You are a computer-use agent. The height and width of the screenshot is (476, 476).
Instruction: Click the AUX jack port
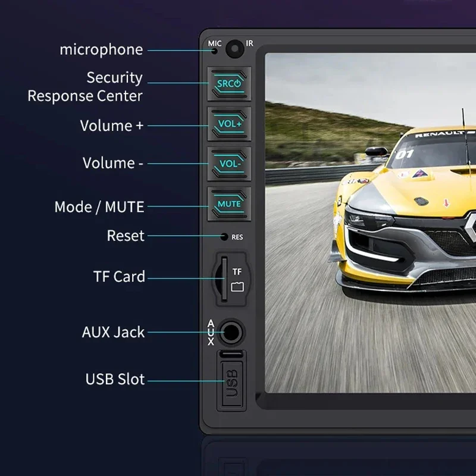tap(231, 332)
